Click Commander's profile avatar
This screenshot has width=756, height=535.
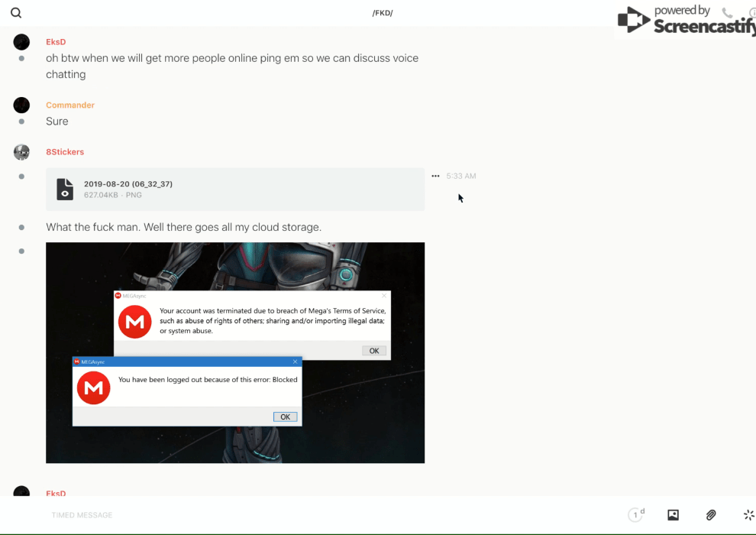tap(21, 105)
